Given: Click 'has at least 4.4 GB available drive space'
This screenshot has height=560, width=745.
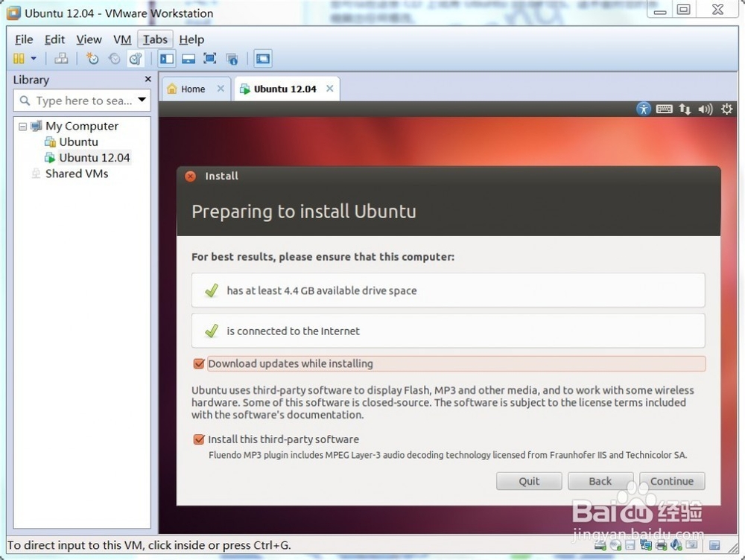Looking at the screenshot, I should [448, 290].
